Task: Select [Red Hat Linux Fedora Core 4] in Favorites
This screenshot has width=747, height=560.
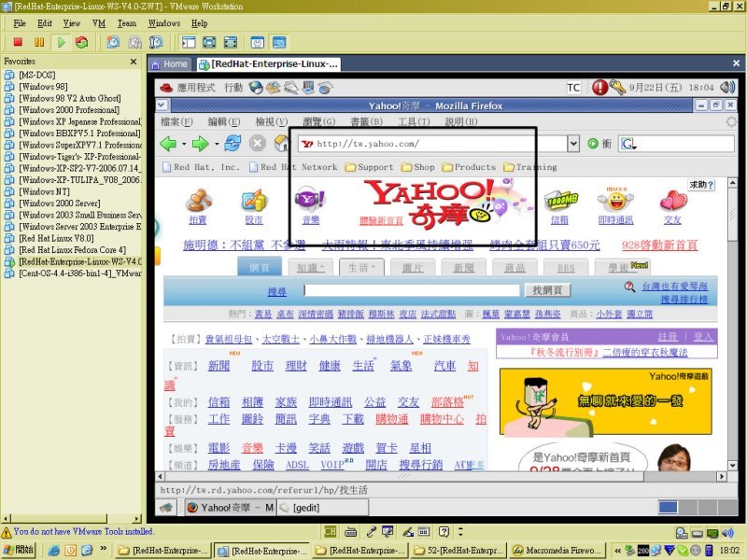Action: (73, 250)
